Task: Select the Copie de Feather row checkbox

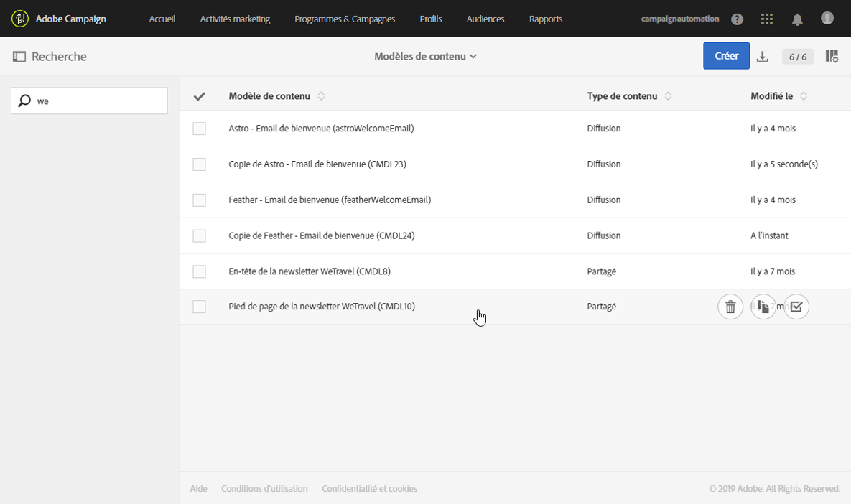Action: point(200,235)
